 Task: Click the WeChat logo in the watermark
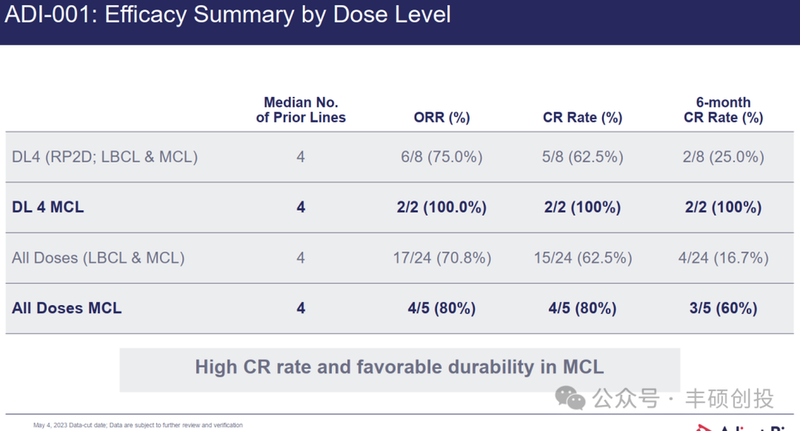[573, 398]
